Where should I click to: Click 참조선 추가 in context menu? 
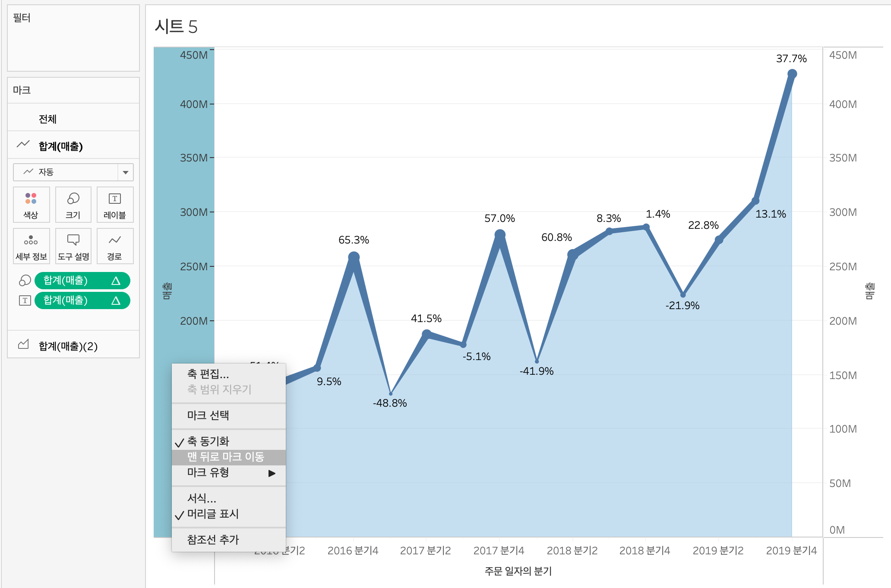[213, 540]
